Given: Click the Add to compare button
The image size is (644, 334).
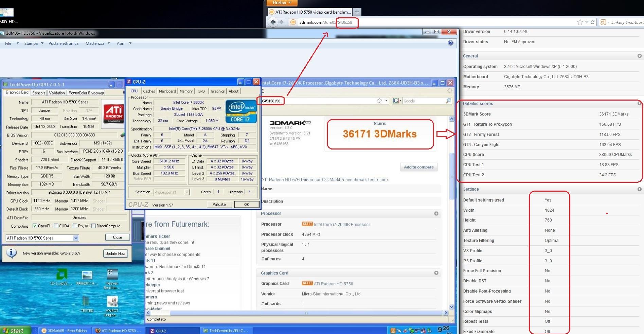Looking at the screenshot, I should (418, 167).
